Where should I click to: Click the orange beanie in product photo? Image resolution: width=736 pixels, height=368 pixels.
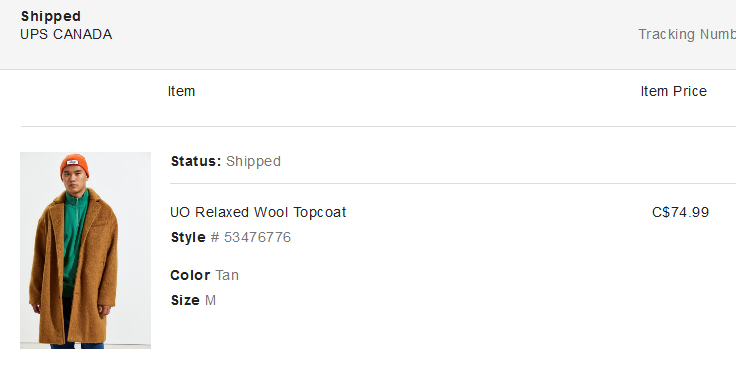(x=74, y=164)
